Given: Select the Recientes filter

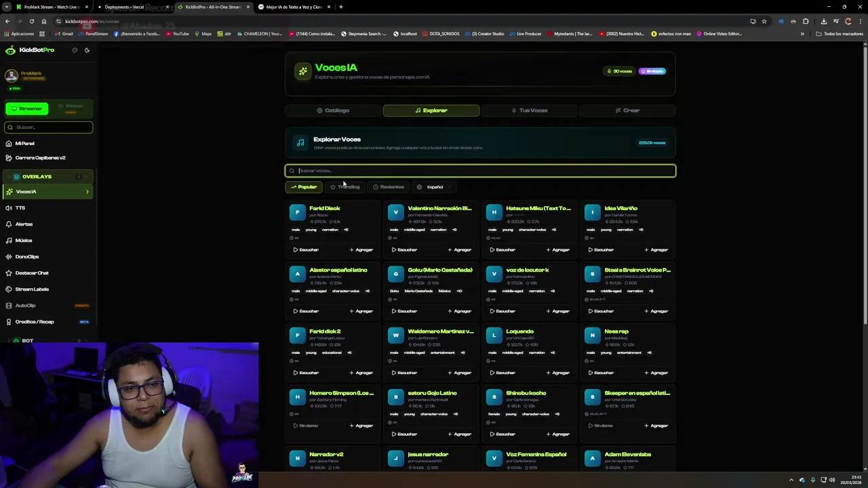Looking at the screenshot, I should pyautogui.click(x=389, y=187).
